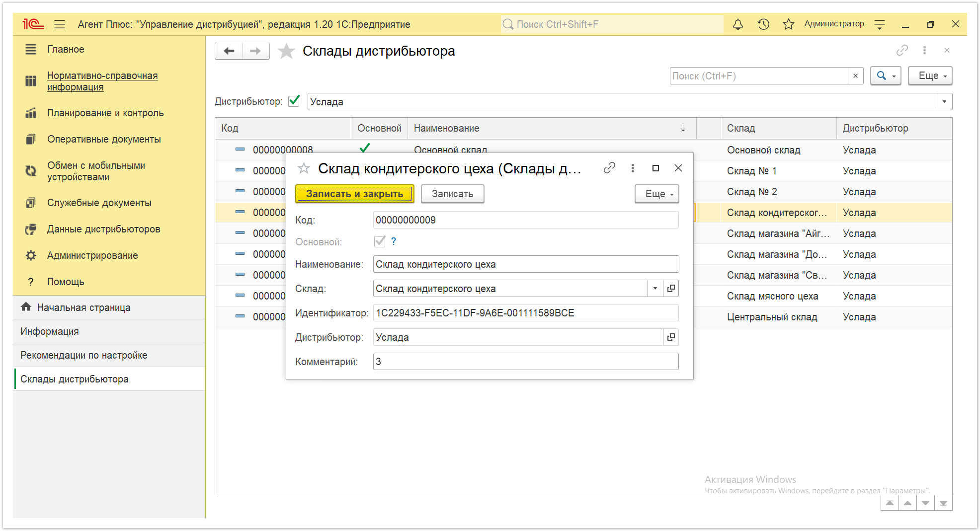Go back with the left arrow
Viewport: 980px width, 531px height.
229,51
